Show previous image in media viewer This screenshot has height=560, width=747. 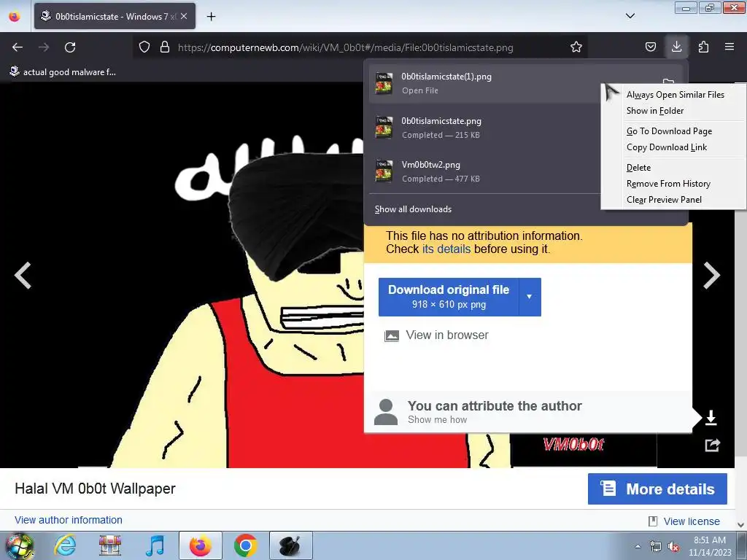click(23, 275)
